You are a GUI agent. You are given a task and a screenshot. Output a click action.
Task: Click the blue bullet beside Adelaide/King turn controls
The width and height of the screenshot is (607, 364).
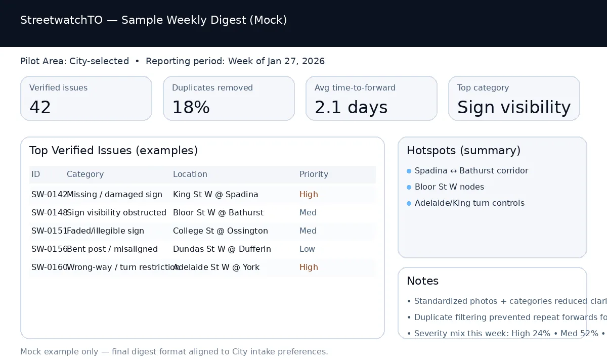[409, 203]
